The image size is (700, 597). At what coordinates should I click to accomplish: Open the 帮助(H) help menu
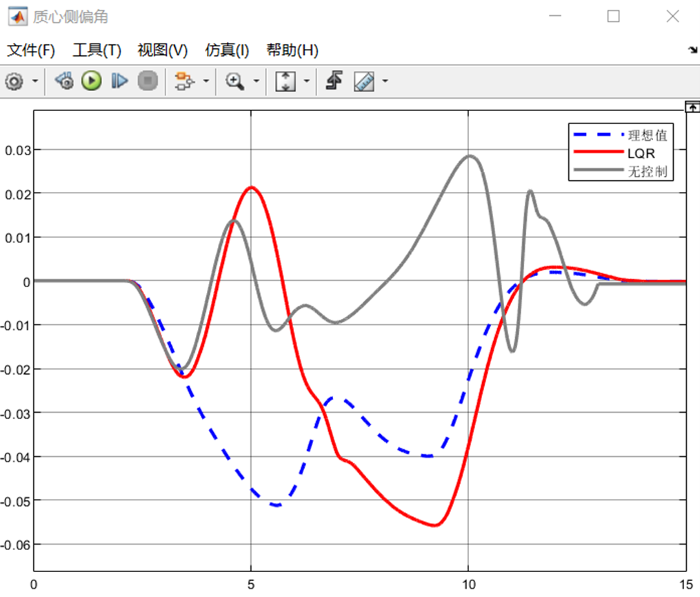coord(289,50)
